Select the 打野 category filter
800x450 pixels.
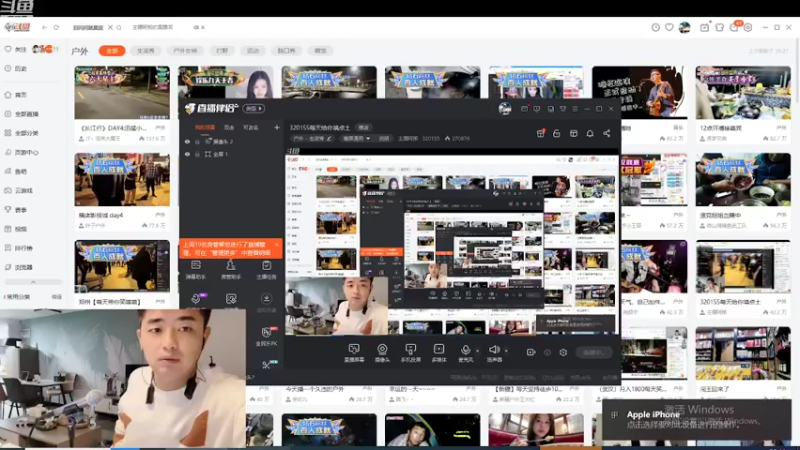click(222, 51)
